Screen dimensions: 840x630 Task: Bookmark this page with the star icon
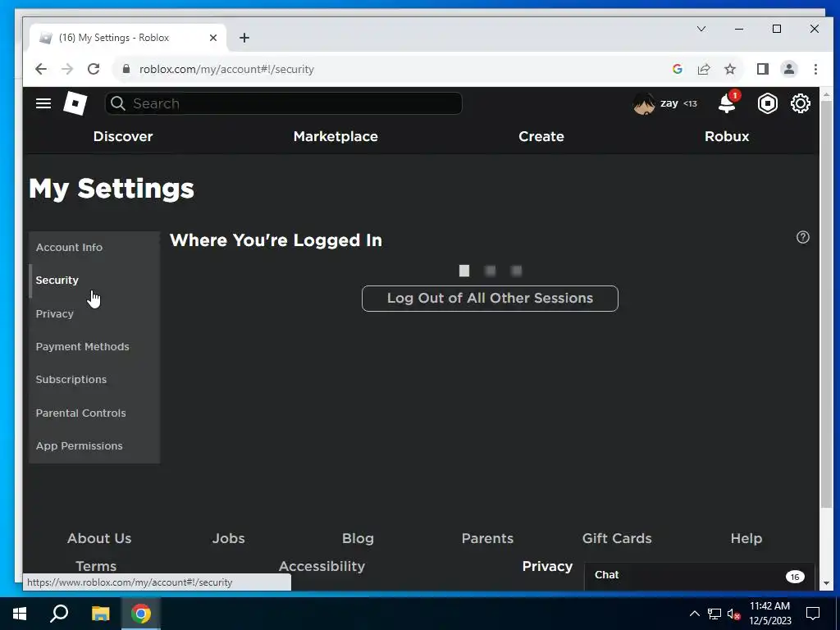click(x=730, y=69)
